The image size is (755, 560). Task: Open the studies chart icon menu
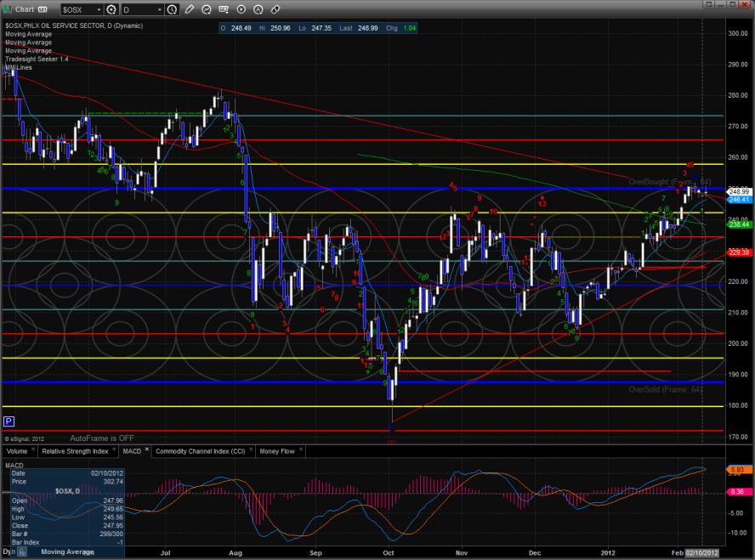207,9
